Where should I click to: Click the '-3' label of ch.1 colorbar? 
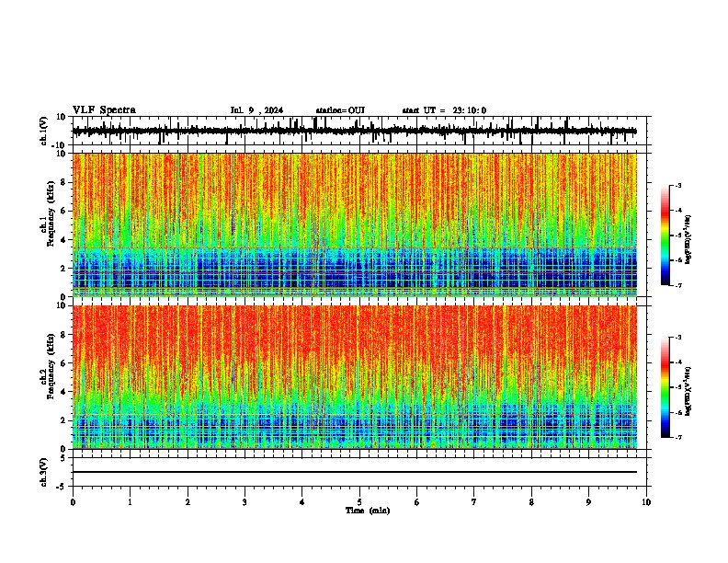[x=678, y=186]
